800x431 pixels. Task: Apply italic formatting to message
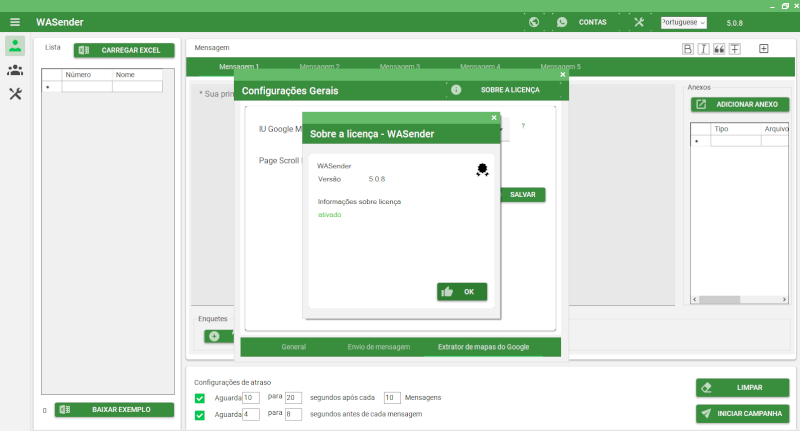(x=703, y=48)
